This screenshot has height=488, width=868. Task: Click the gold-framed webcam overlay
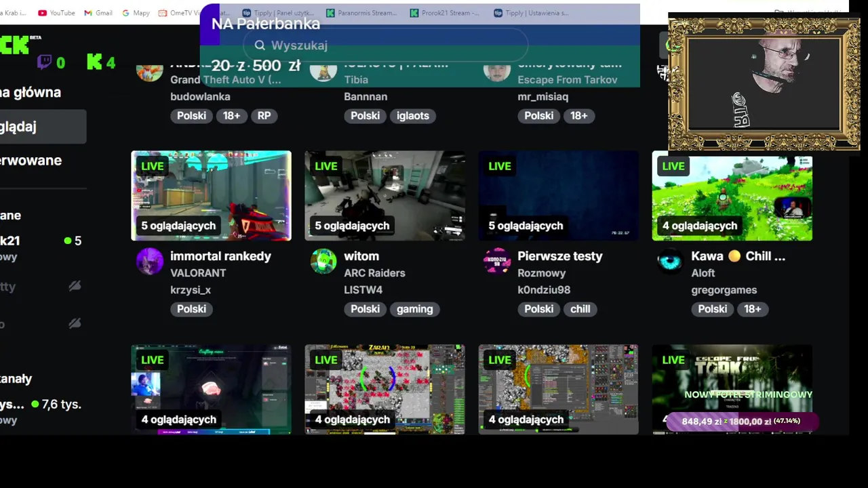pos(764,84)
